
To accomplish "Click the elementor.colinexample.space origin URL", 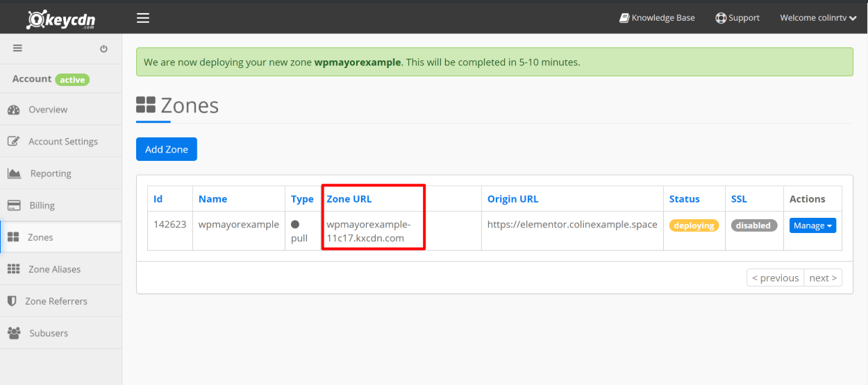I will (572, 224).
